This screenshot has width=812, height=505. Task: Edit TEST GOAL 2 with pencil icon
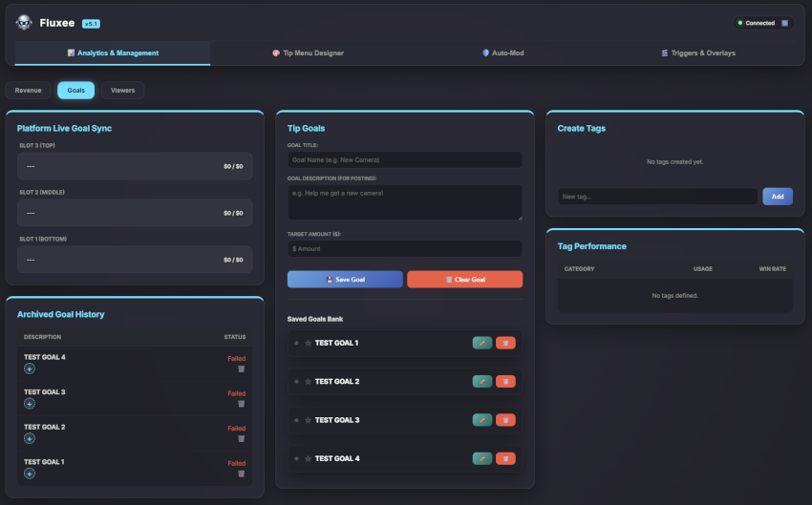[482, 381]
